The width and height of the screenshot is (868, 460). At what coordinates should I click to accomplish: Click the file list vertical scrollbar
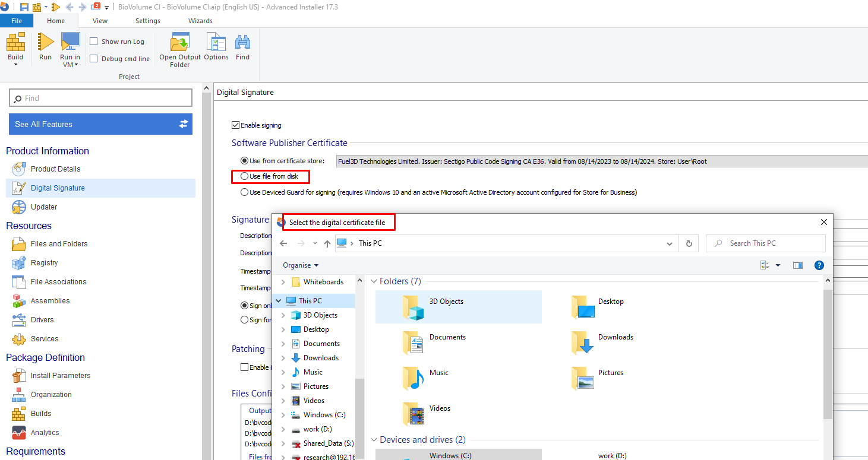click(828, 354)
